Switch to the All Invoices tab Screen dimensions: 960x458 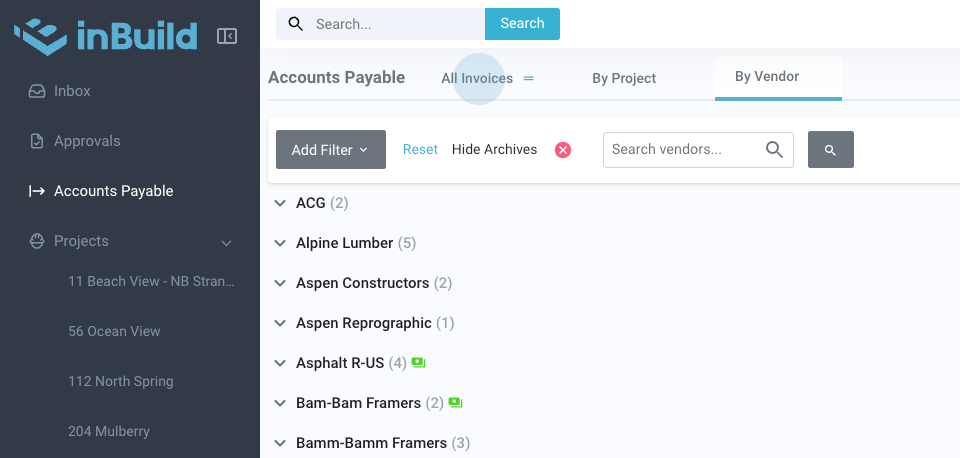tap(477, 78)
